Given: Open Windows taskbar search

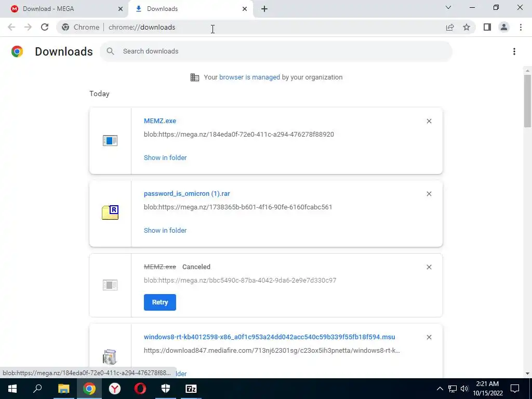Looking at the screenshot, I should point(37,389).
